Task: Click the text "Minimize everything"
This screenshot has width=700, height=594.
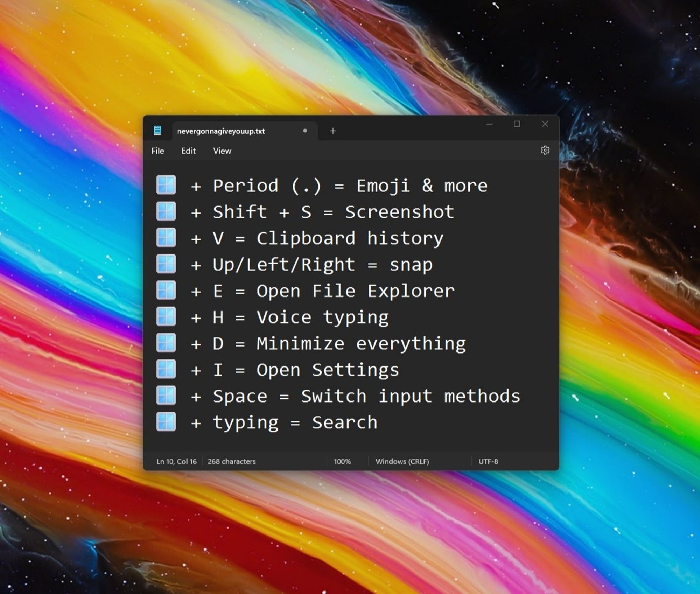Action: (361, 344)
